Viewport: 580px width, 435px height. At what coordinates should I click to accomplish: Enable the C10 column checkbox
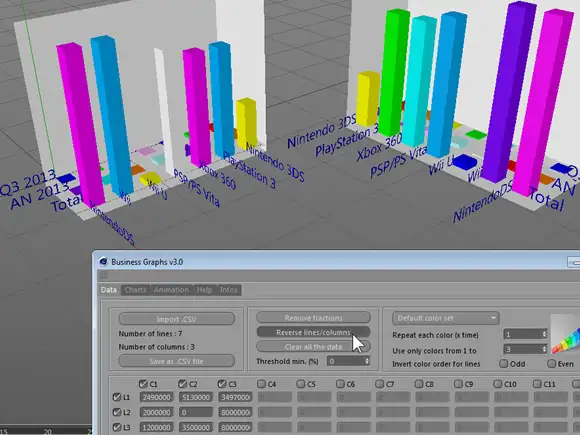498,384
